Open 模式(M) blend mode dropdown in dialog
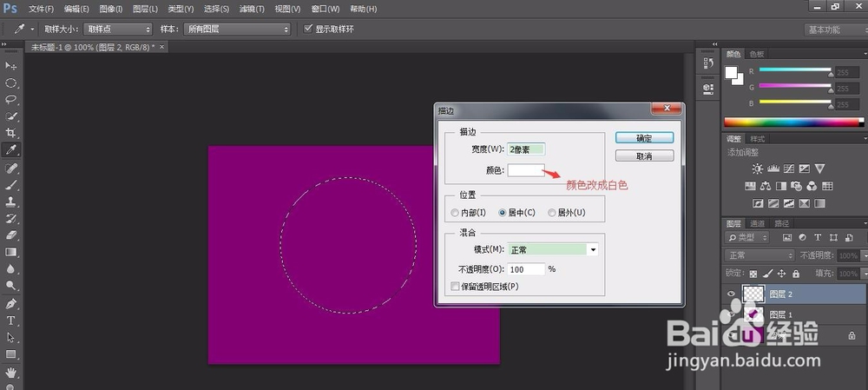The image size is (868, 390). click(553, 250)
